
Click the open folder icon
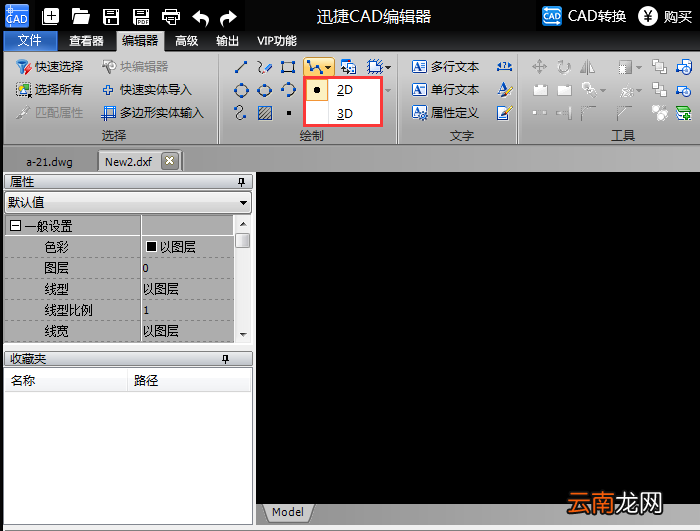80,17
